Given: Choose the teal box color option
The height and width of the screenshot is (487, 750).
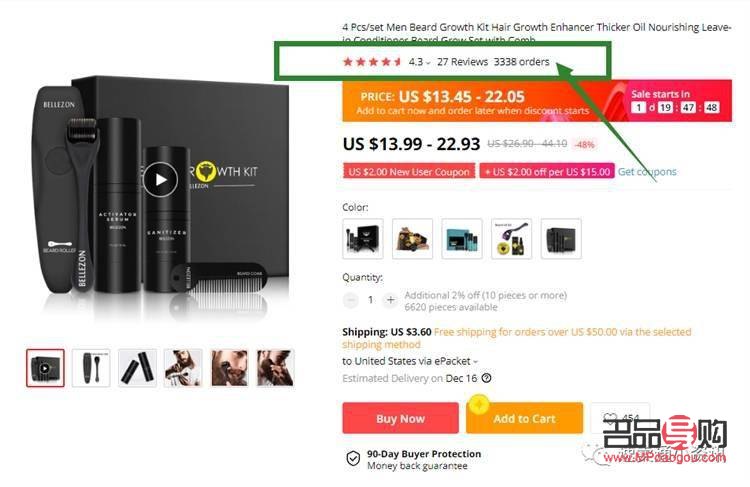Looking at the screenshot, I should click(x=462, y=239).
